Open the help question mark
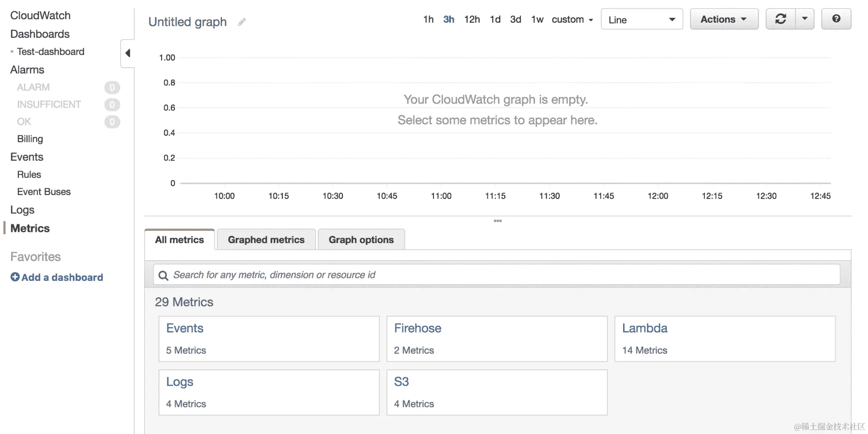This screenshot has height=434, width=868. (836, 19)
